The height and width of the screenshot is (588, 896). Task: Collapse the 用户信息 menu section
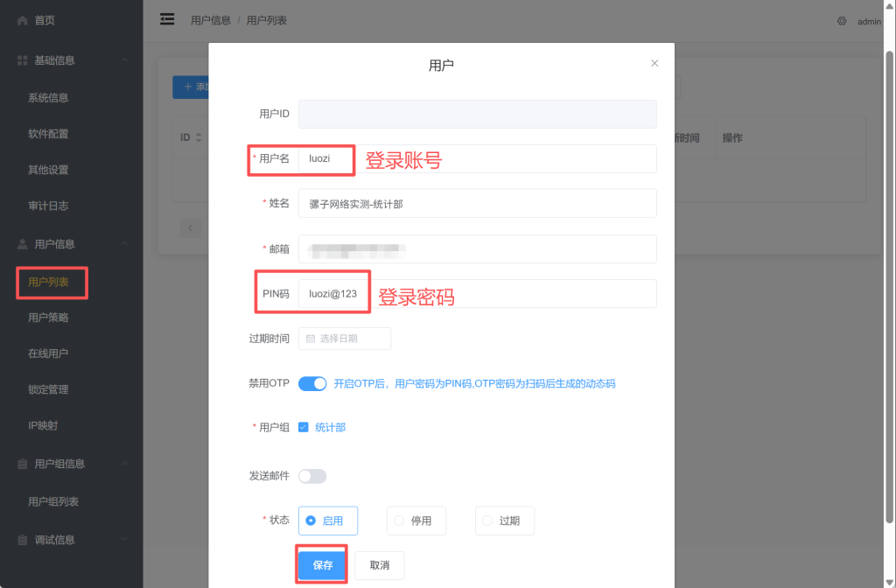pyautogui.click(x=125, y=244)
